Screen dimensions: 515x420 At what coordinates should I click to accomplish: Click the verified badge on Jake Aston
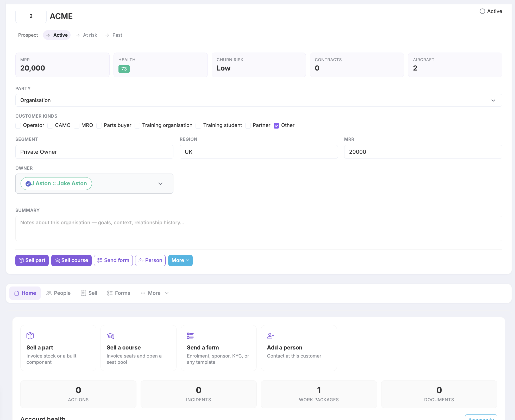(x=28, y=184)
